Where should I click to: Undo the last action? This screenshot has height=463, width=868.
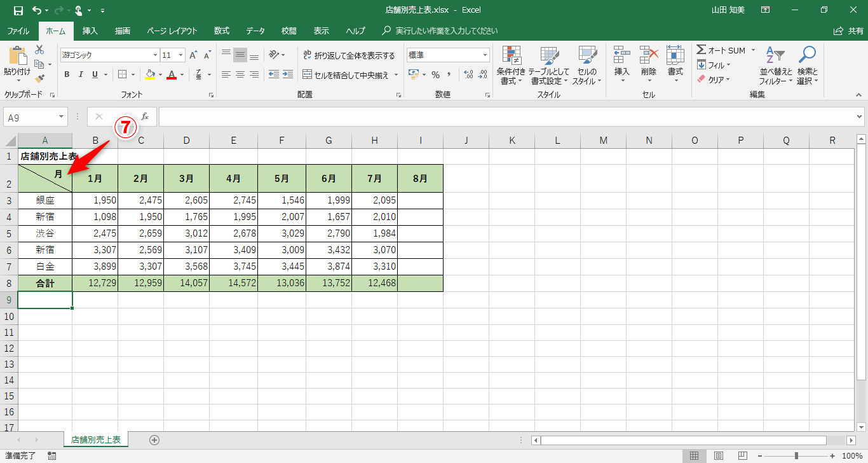(37, 10)
